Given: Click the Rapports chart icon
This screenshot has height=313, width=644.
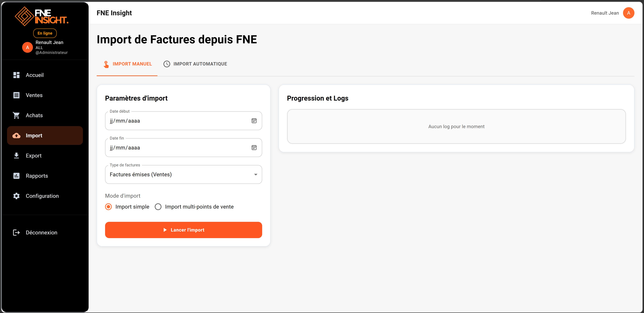Looking at the screenshot, I should pyautogui.click(x=16, y=176).
